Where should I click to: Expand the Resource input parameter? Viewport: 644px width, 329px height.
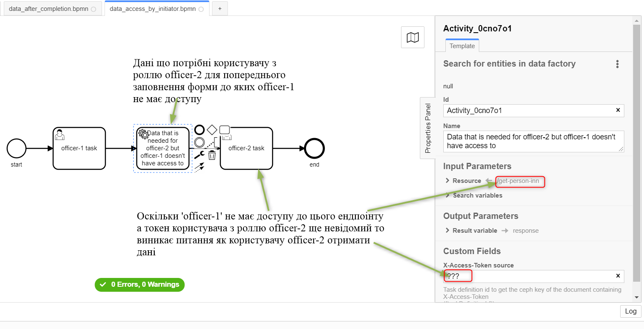463,181
